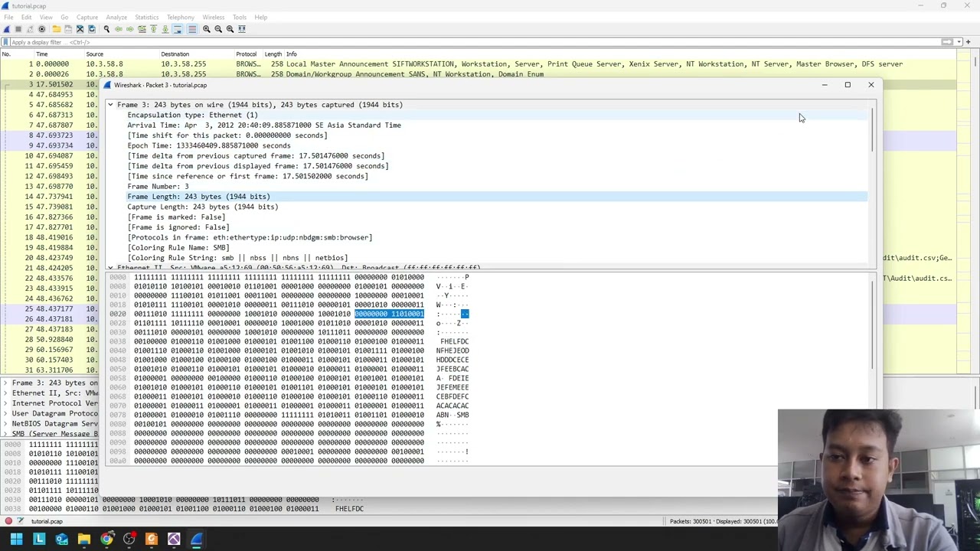Viewport: 980px width, 551px height.
Task: Click highlighted bytes in hex row 0020
Action: 389,314
